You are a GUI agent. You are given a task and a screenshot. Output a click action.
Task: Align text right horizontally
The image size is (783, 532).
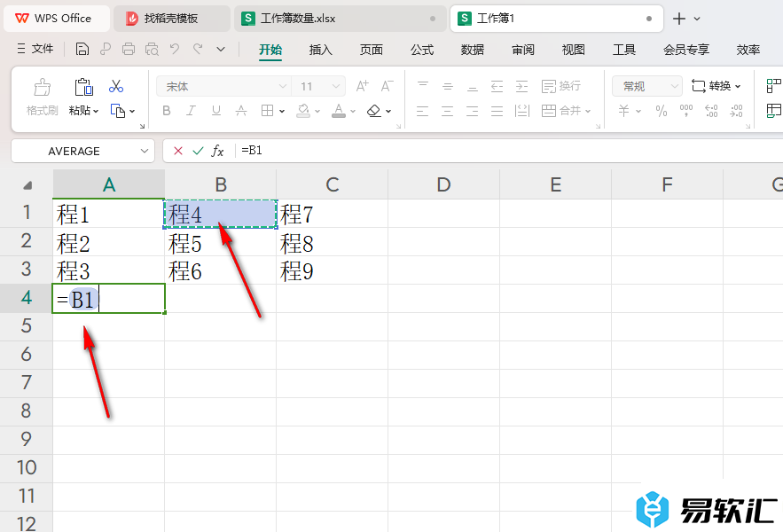coord(473,111)
